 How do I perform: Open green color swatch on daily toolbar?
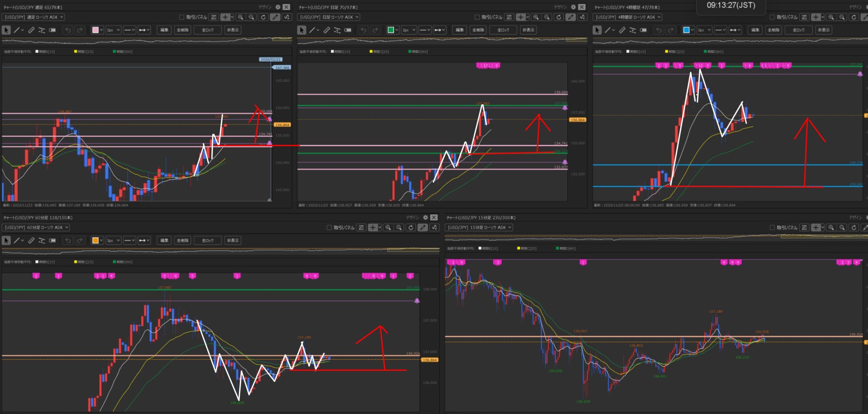[x=391, y=30]
